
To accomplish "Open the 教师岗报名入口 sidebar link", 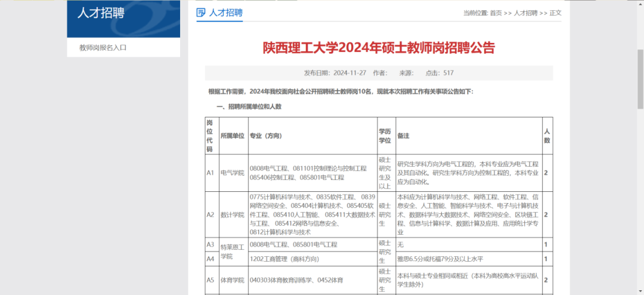I will (x=103, y=48).
